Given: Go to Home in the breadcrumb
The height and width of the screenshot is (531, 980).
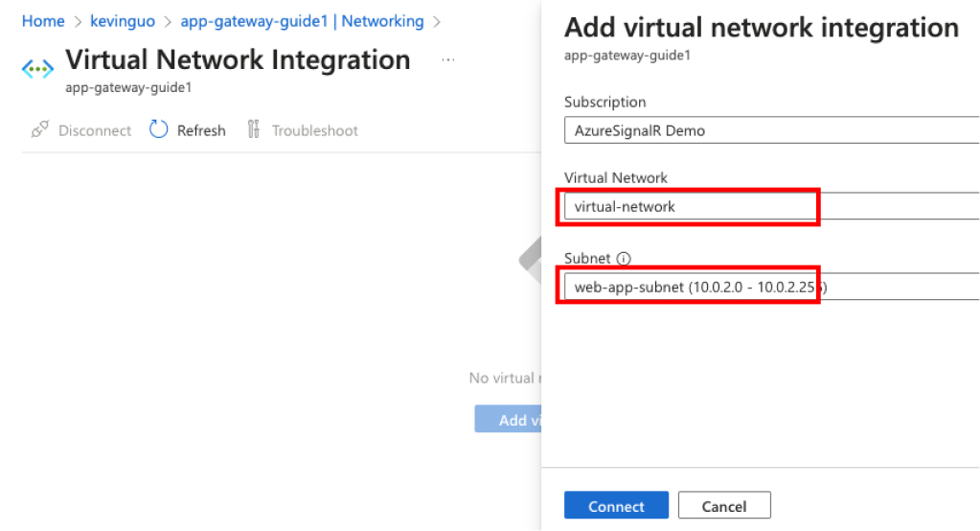Looking at the screenshot, I should click(x=43, y=21).
